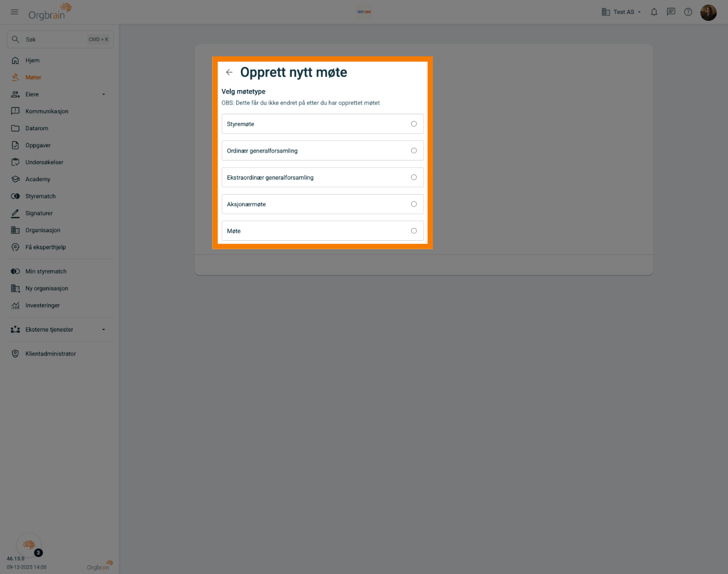Select the Aksjonærmøte radio button
Screen dimensions: 728x574
click(414, 204)
